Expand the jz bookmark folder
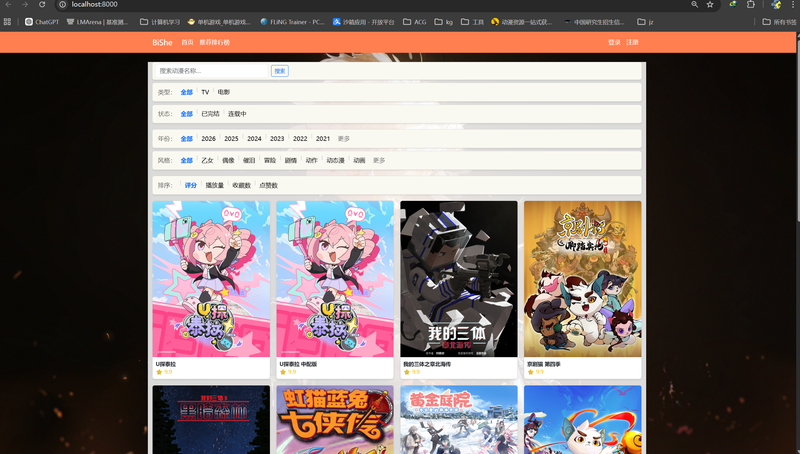 click(645, 22)
